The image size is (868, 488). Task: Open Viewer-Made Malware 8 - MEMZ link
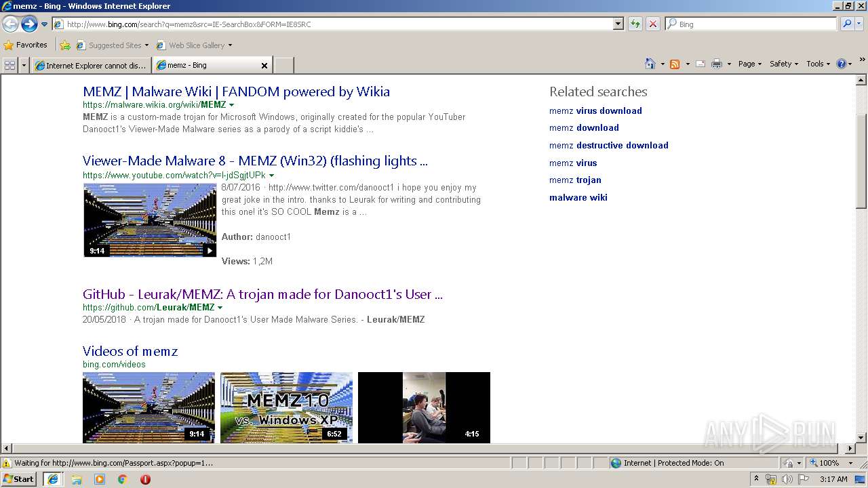point(255,161)
